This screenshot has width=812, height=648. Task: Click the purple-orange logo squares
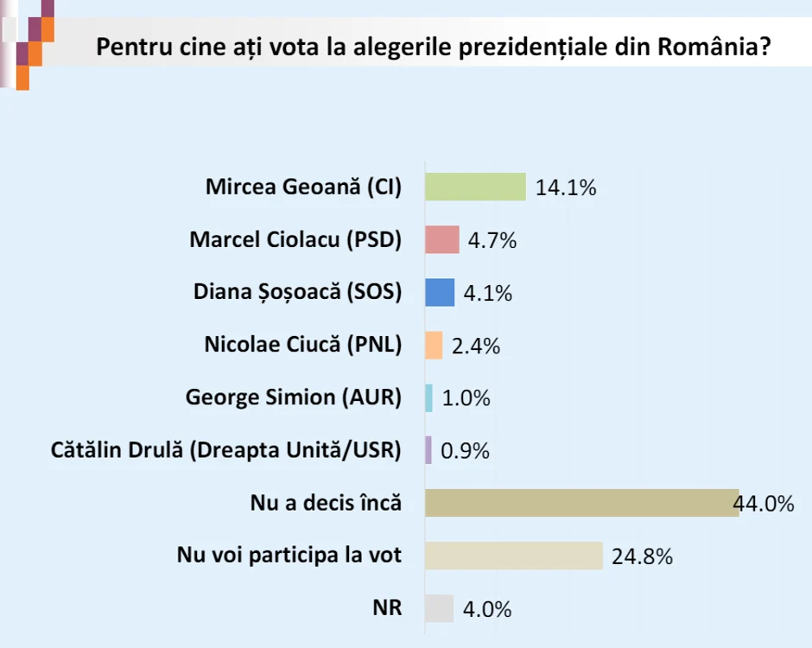[x=29, y=44]
